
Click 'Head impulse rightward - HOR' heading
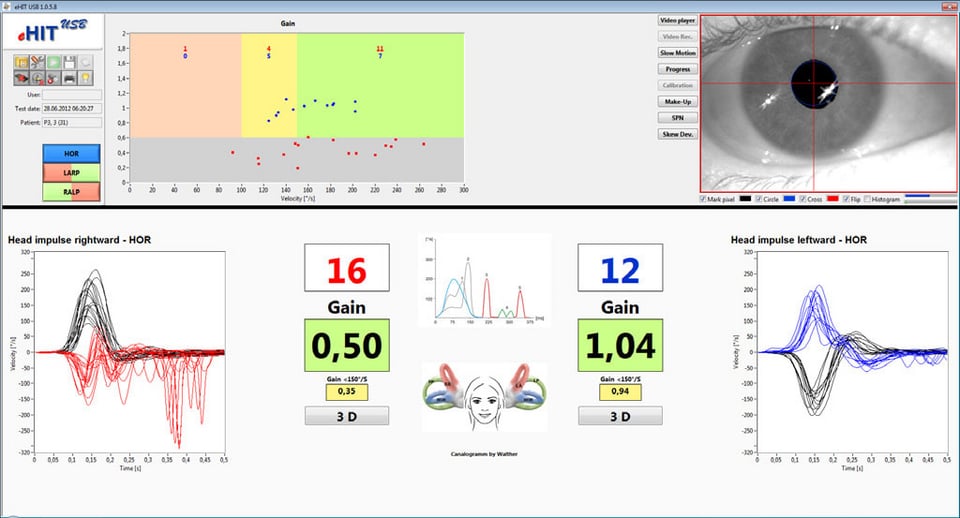(x=79, y=240)
